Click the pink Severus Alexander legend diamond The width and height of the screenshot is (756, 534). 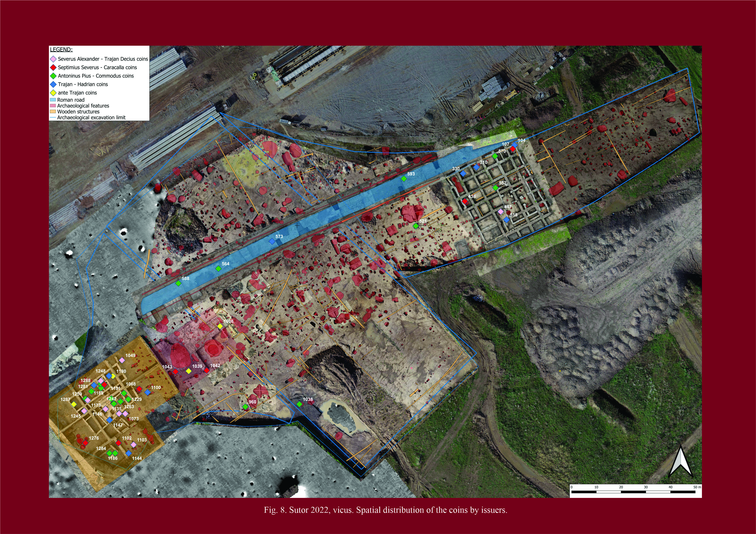point(53,59)
